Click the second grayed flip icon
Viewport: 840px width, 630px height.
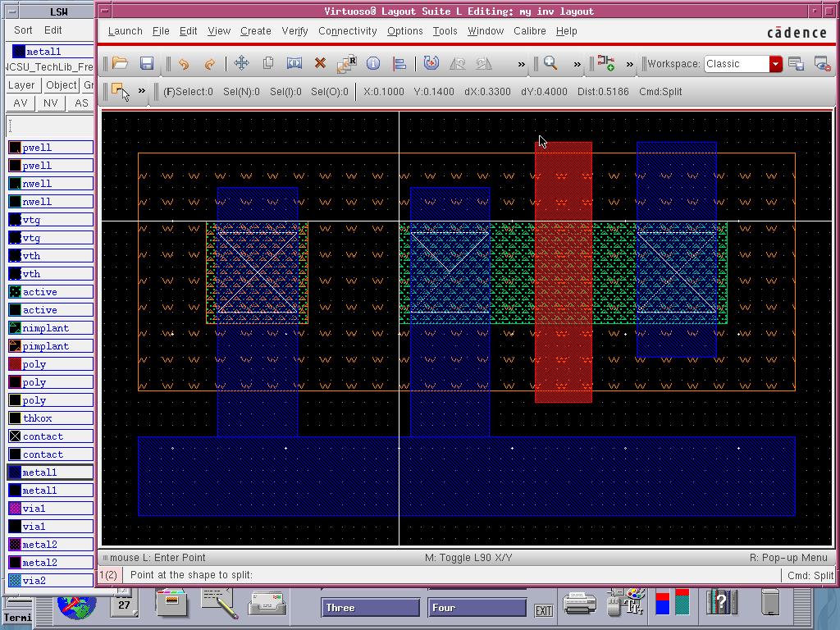[x=484, y=64]
